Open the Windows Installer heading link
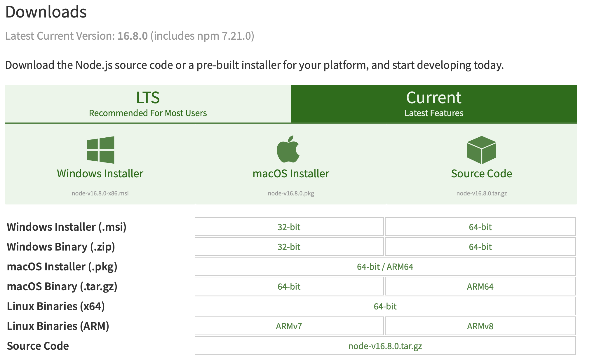Viewport: 606px width, 364px height. (x=100, y=174)
